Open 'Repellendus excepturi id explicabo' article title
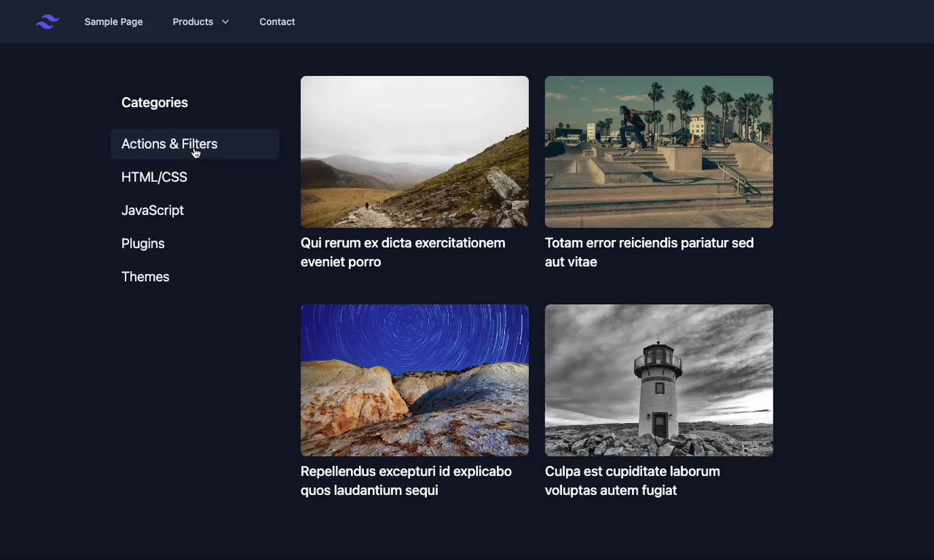The image size is (934, 560). [x=406, y=481]
